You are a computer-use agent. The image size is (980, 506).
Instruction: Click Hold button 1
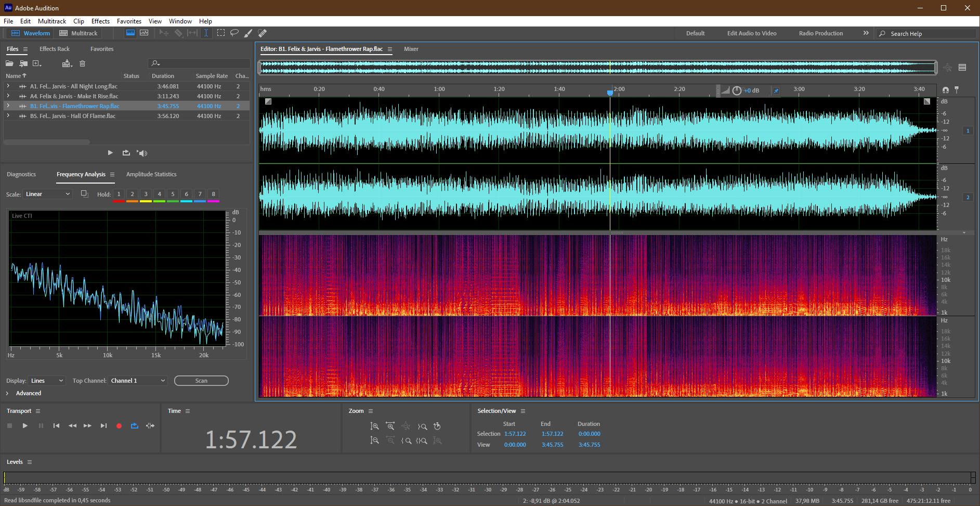coord(119,194)
